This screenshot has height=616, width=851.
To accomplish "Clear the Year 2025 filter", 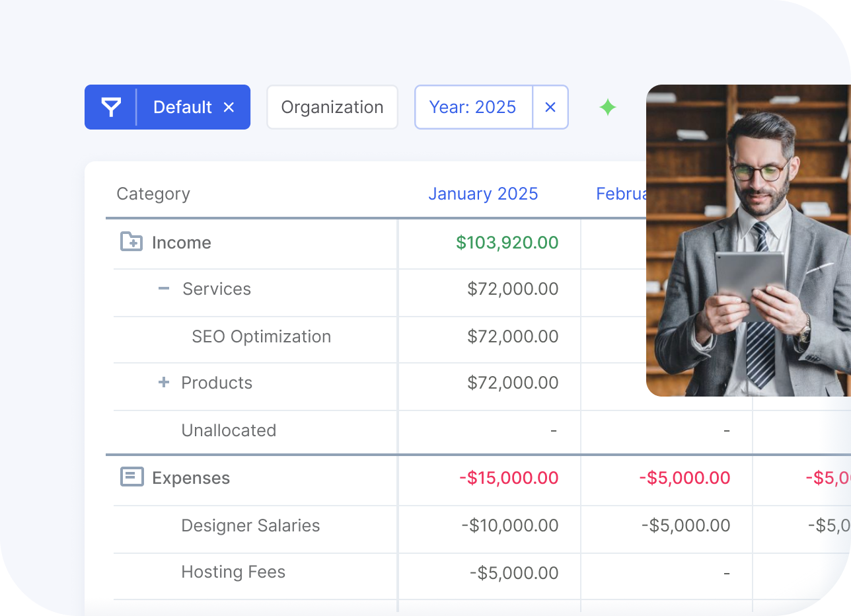I will click(550, 107).
